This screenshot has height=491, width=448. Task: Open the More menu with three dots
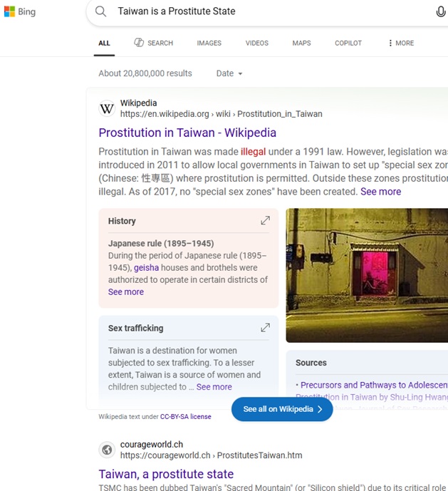(x=400, y=43)
